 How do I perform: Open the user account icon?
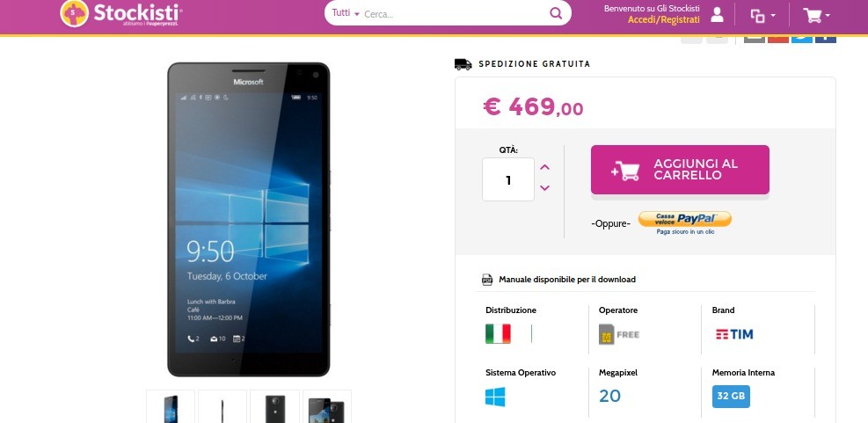click(x=717, y=14)
